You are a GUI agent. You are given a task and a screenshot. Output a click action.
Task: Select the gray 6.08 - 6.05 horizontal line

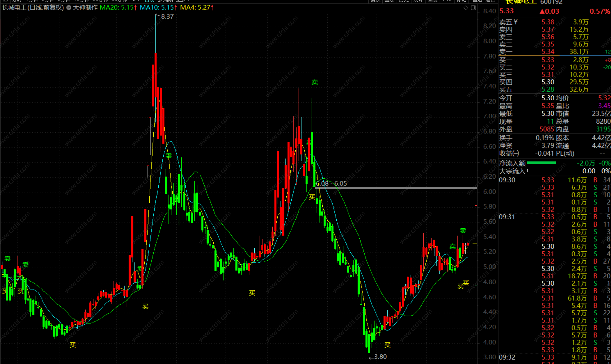click(397, 188)
